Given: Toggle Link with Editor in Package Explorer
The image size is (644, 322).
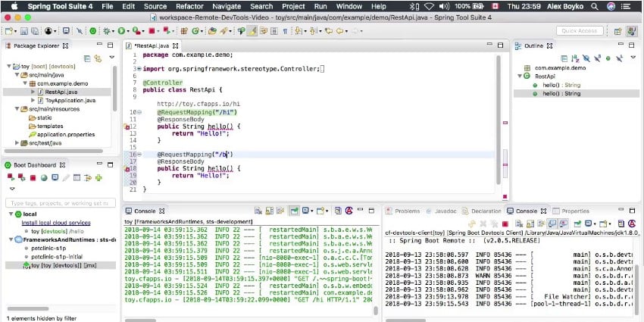Looking at the screenshot, I should 98,59.
